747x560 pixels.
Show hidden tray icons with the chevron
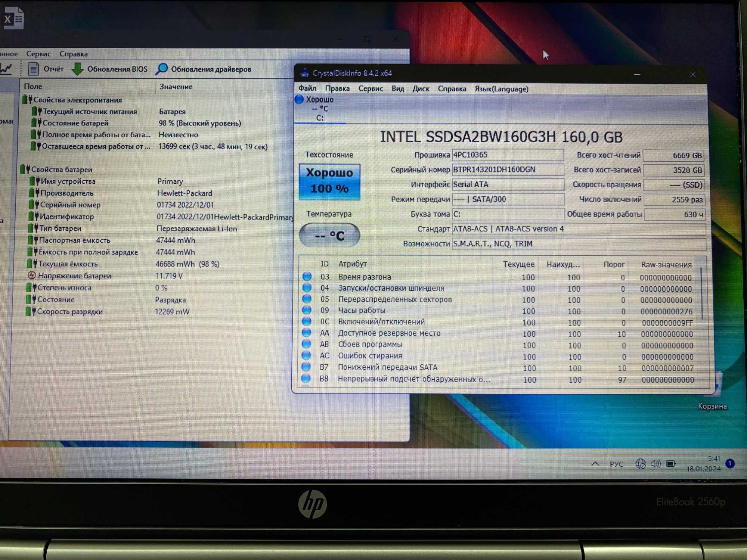tap(595, 464)
